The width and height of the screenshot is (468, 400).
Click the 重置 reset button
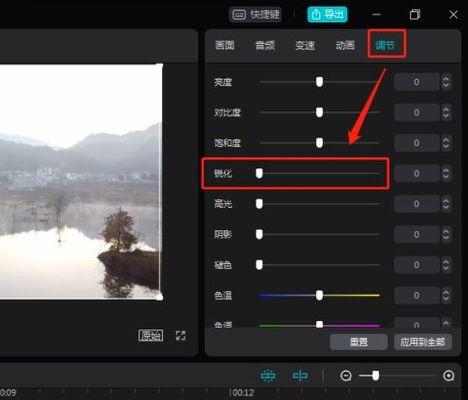tap(359, 342)
